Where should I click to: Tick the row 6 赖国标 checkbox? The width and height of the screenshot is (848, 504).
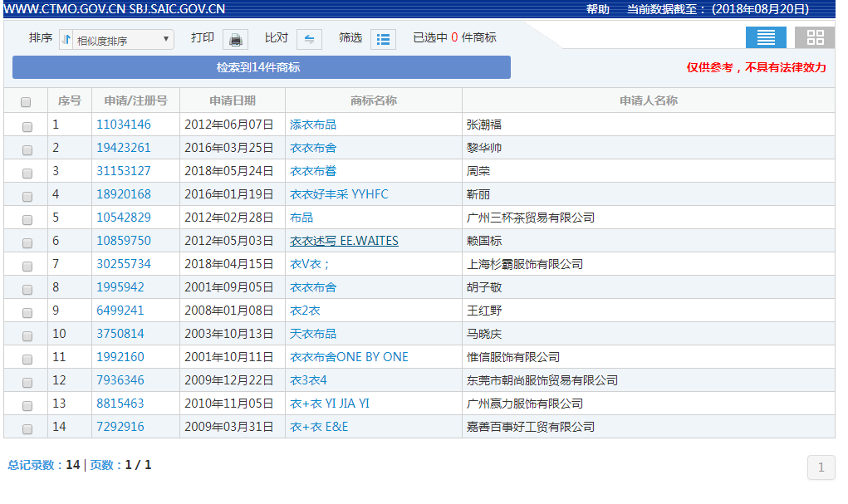pos(27,242)
